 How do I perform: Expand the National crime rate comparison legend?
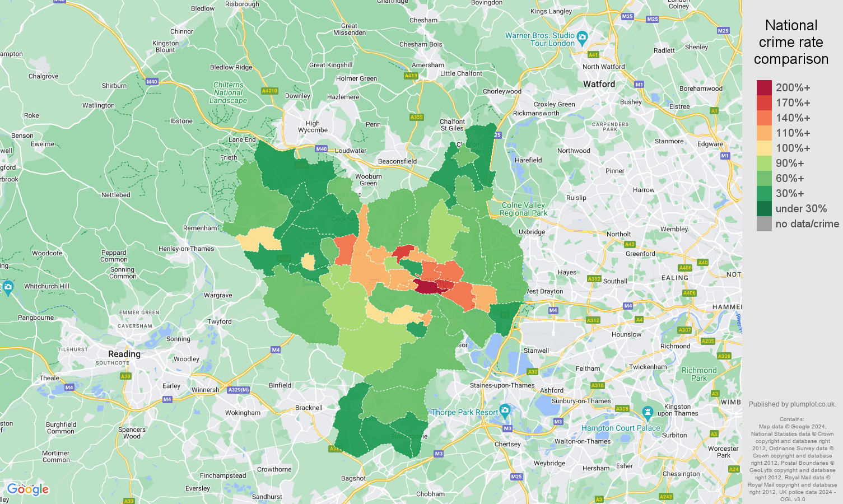tap(791, 42)
